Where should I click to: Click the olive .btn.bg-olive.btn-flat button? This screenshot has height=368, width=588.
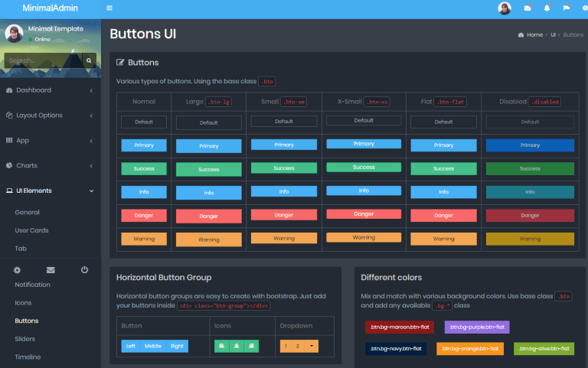(544, 349)
